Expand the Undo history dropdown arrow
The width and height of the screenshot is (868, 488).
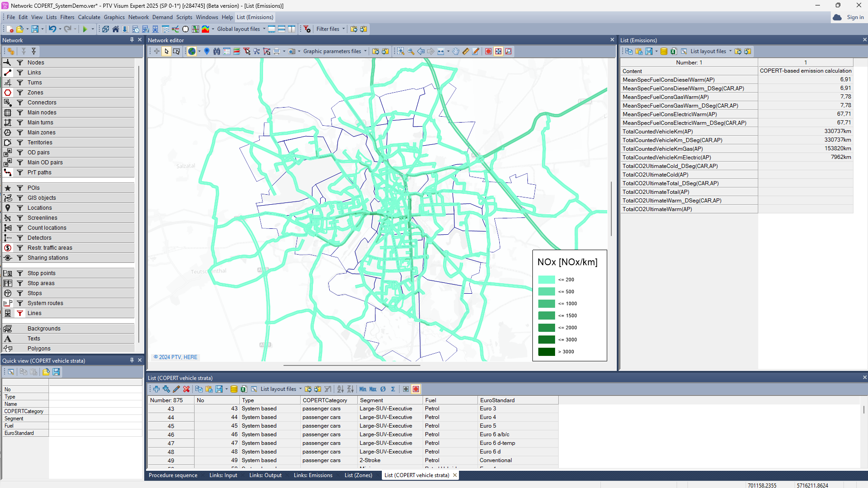tap(60, 29)
